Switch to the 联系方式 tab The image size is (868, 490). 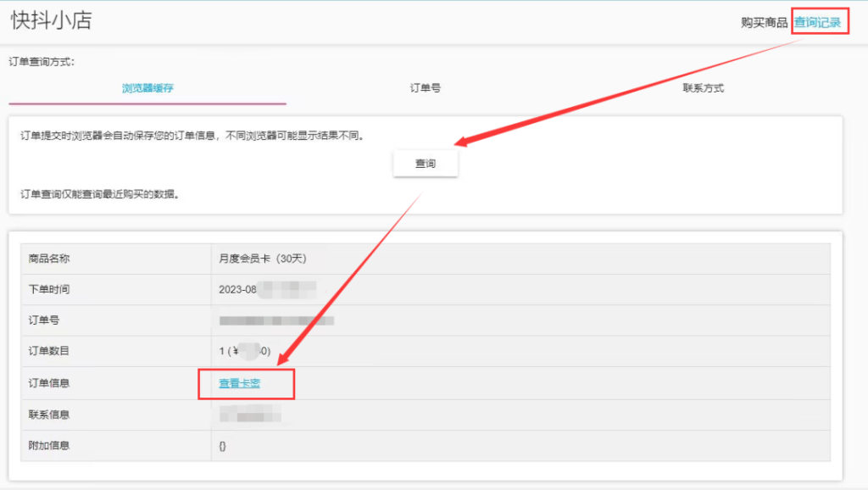(x=703, y=88)
